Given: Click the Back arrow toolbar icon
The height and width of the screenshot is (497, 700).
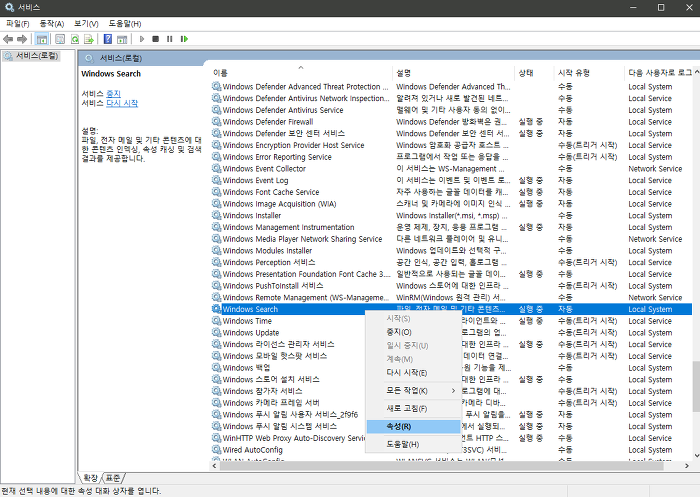Looking at the screenshot, I should coord(8,39).
